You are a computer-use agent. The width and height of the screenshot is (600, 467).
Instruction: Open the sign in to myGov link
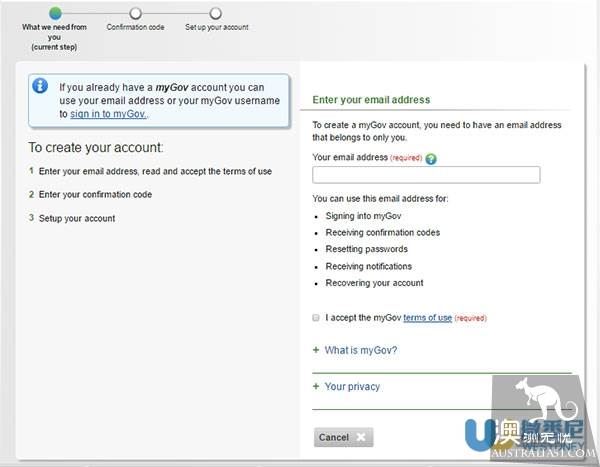(108, 114)
